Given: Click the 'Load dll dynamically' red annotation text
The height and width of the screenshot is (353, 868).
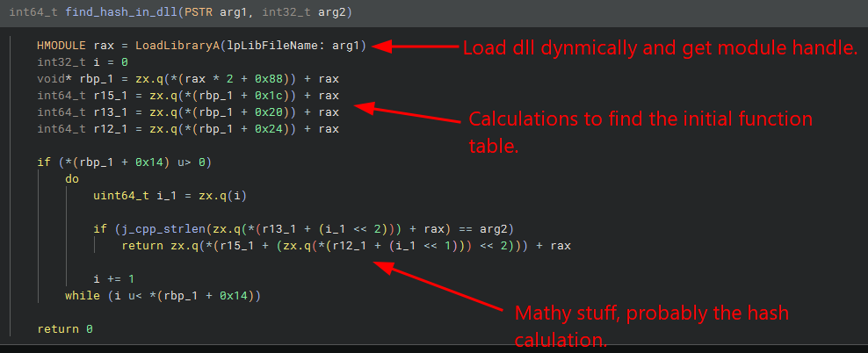Looking at the screenshot, I should pos(659,48).
